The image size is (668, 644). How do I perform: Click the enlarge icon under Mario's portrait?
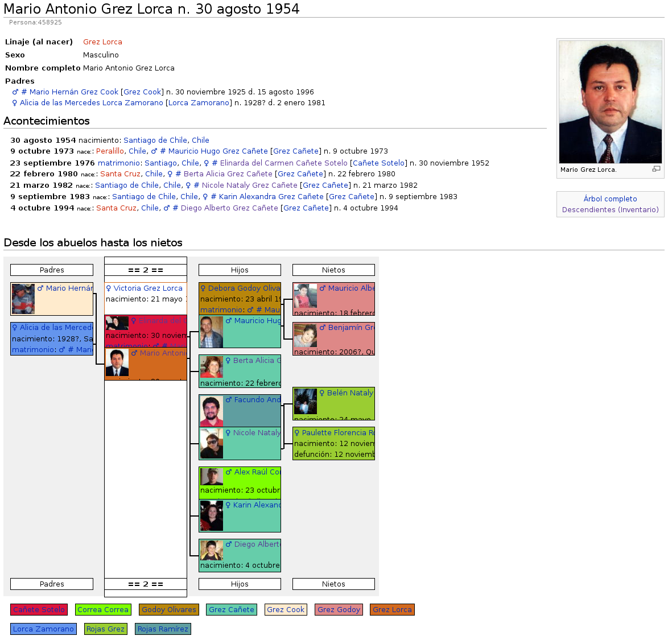(656, 169)
